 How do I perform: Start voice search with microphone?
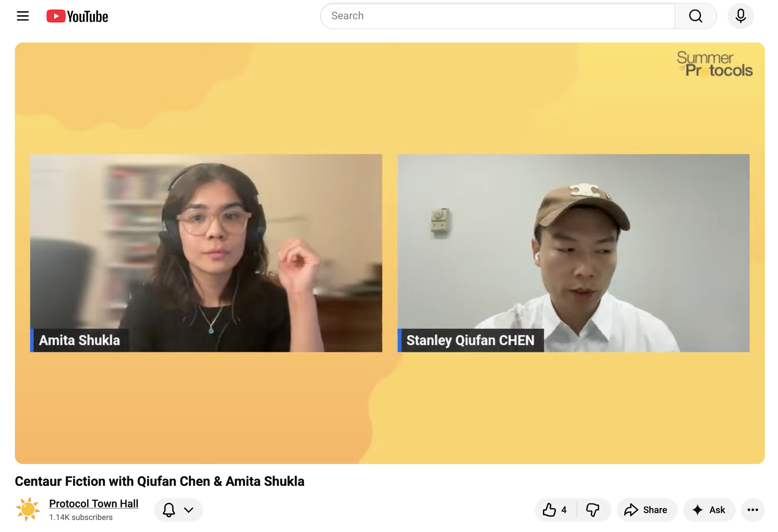pos(740,16)
